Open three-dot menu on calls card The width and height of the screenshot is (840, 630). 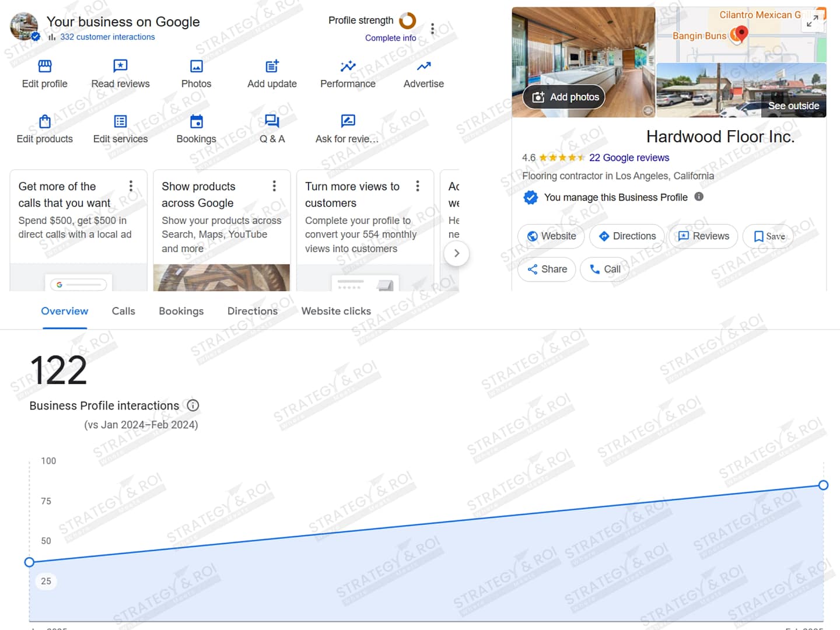131,186
